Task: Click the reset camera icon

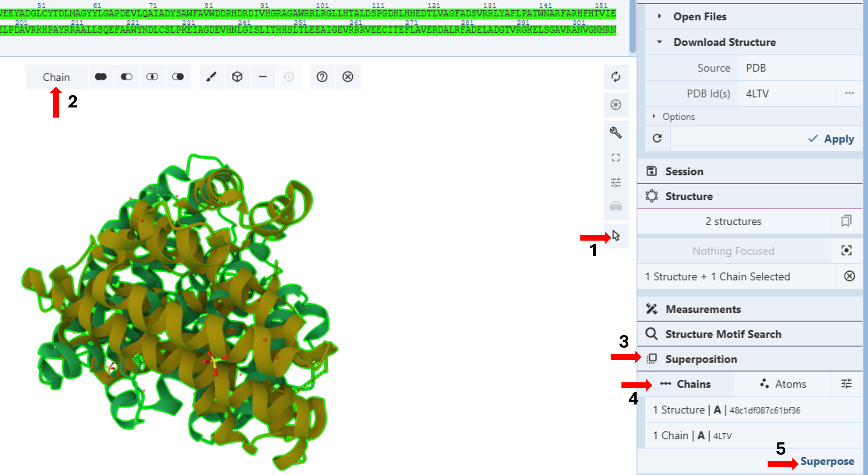Action: pyautogui.click(x=616, y=77)
